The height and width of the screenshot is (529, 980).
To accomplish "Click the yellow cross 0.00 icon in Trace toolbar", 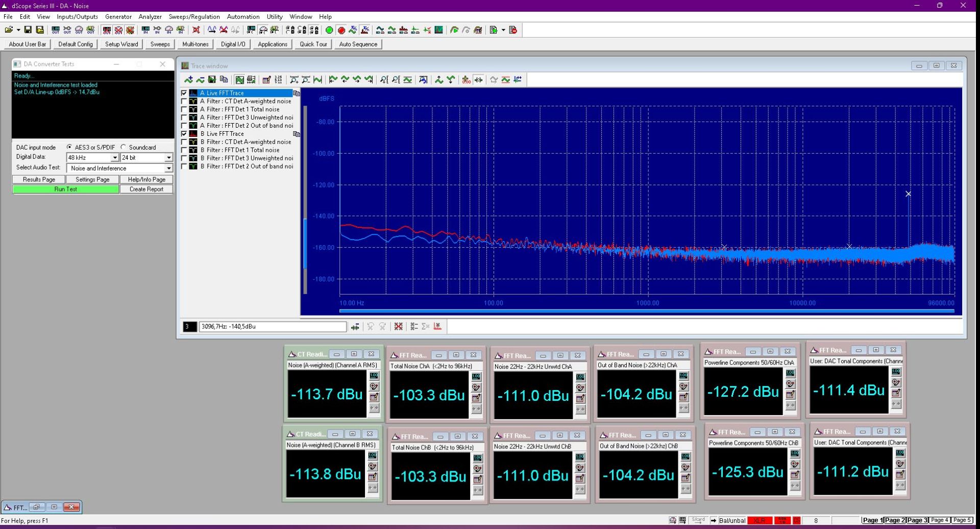I will pyautogui.click(x=466, y=80).
